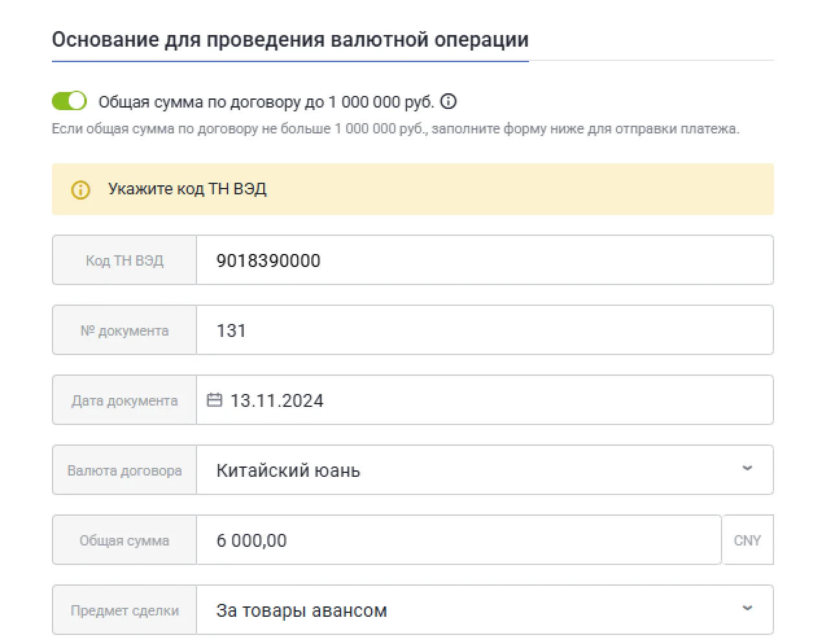Click the № документа field containing 131
Screen dimensions: 835x644
pyautogui.click(x=484, y=330)
